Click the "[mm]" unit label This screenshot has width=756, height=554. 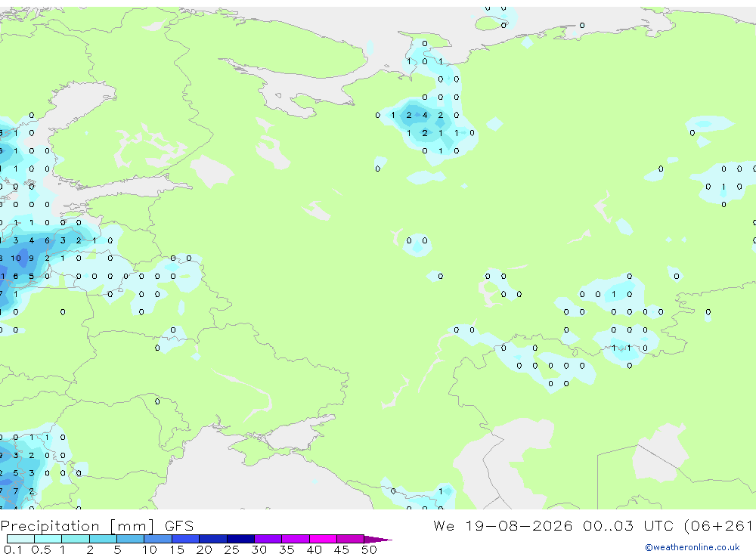132,526
